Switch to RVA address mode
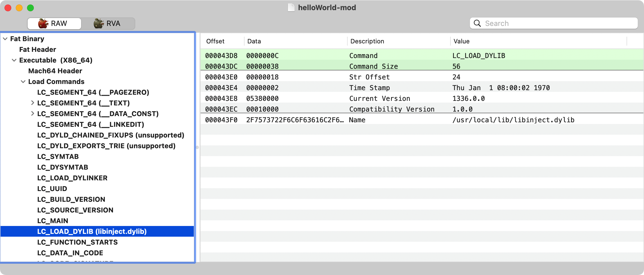 pyautogui.click(x=108, y=23)
